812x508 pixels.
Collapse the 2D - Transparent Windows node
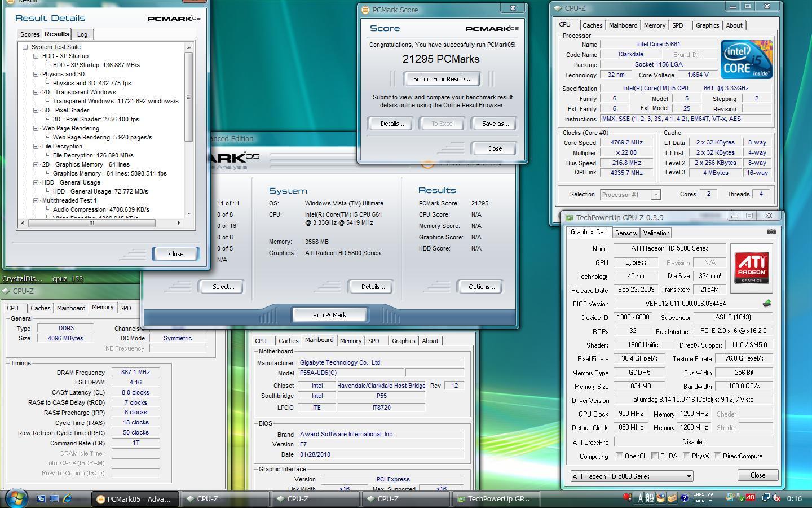coord(36,92)
